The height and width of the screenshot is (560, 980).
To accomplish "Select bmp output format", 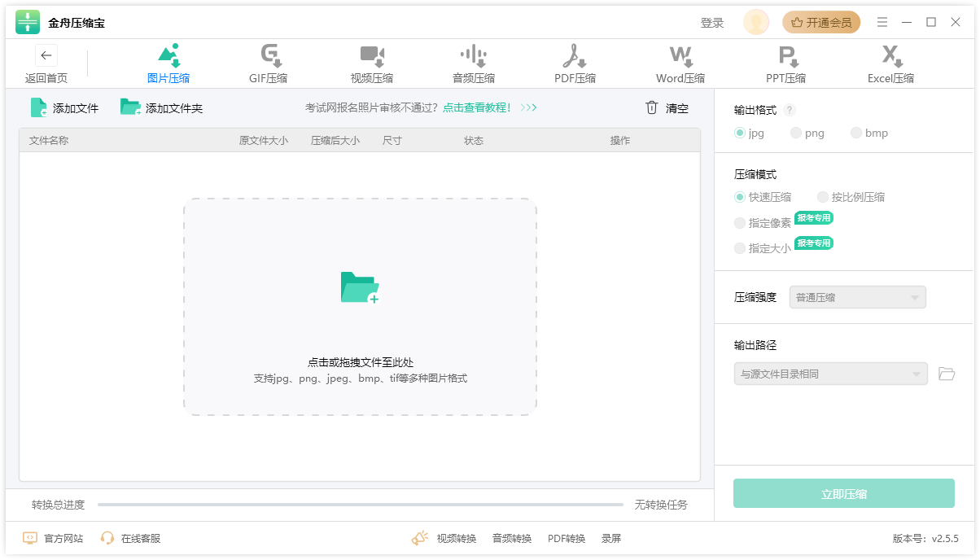I will [x=856, y=133].
